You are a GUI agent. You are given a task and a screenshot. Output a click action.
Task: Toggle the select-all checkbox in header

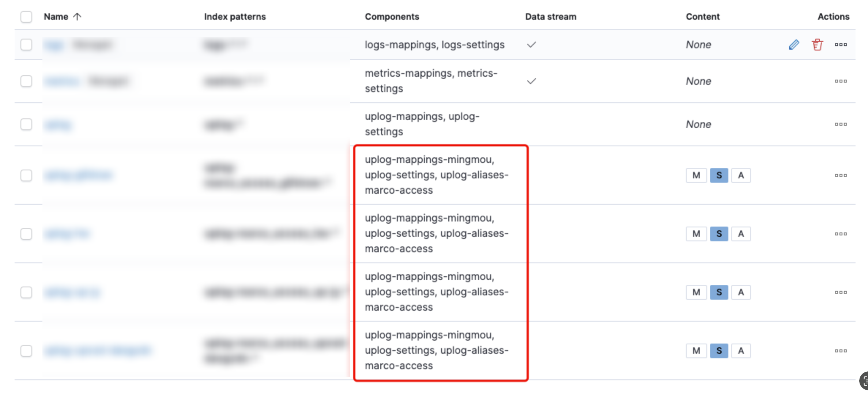click(26, 17)
